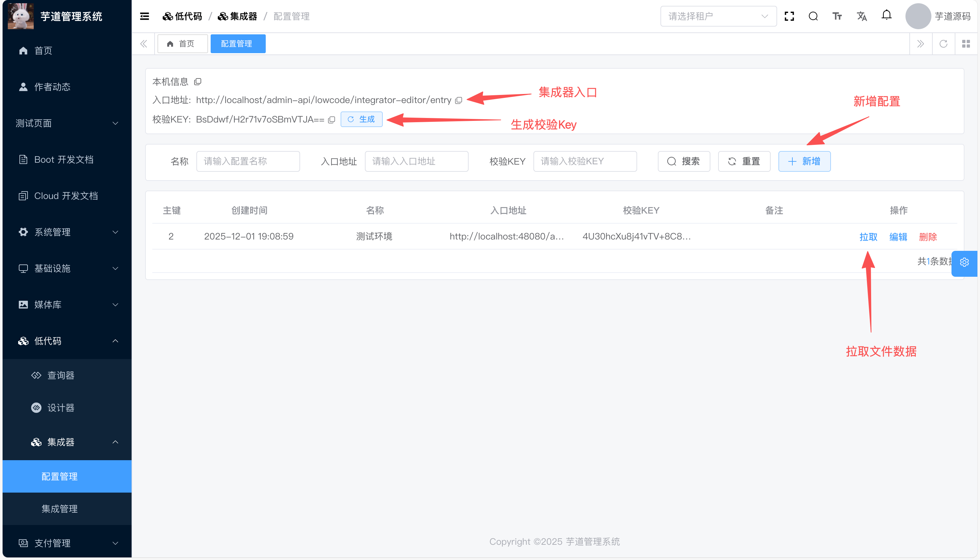This screenshot has height=560, width=980.
Task: Click the 拉取 link in table row
Action: click(x=868, y=237)
